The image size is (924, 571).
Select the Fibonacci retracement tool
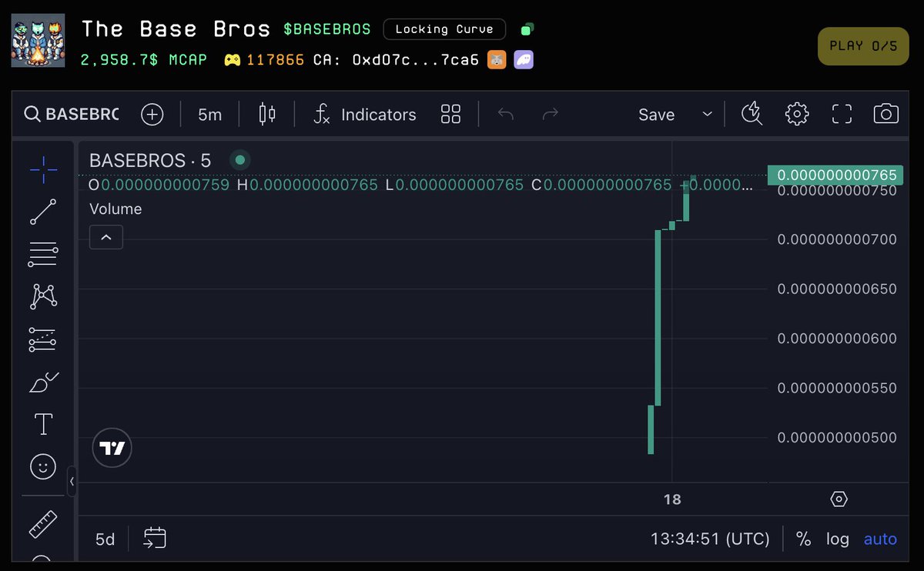click(43, 254)
